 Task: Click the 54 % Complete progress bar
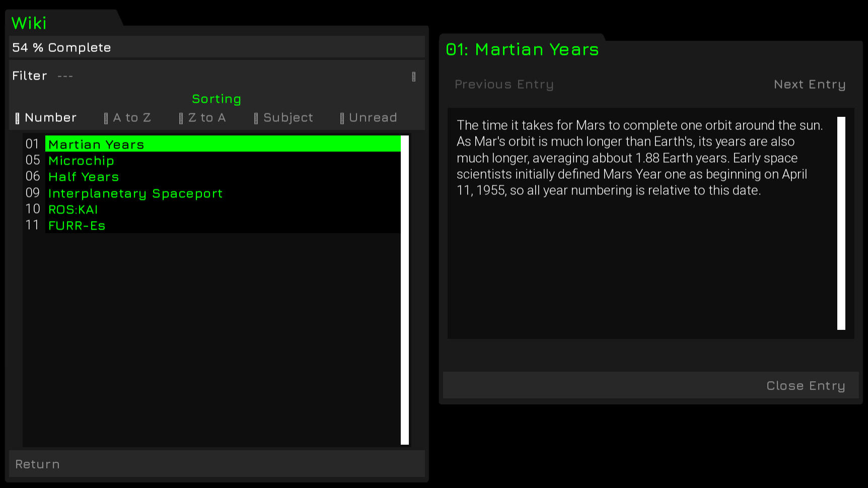tap(216, 47)
